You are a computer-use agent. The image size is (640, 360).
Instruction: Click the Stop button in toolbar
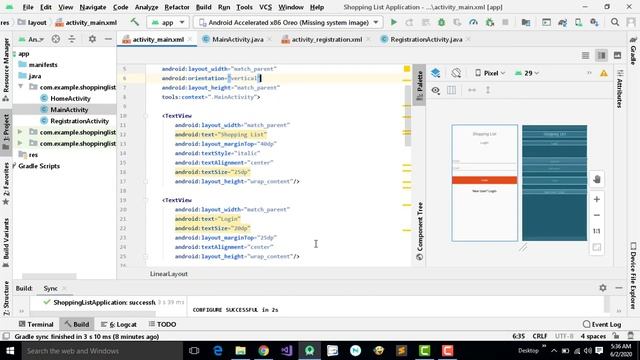click(505, 22)
